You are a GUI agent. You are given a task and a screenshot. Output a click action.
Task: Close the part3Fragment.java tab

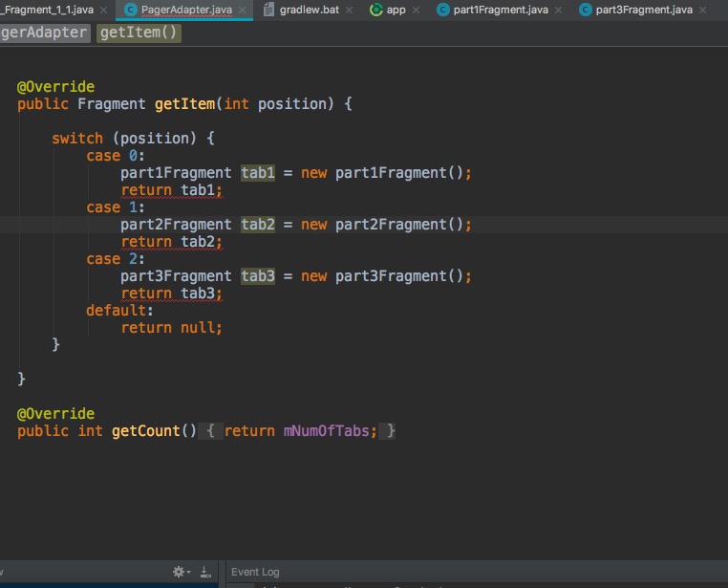point(703,10)
